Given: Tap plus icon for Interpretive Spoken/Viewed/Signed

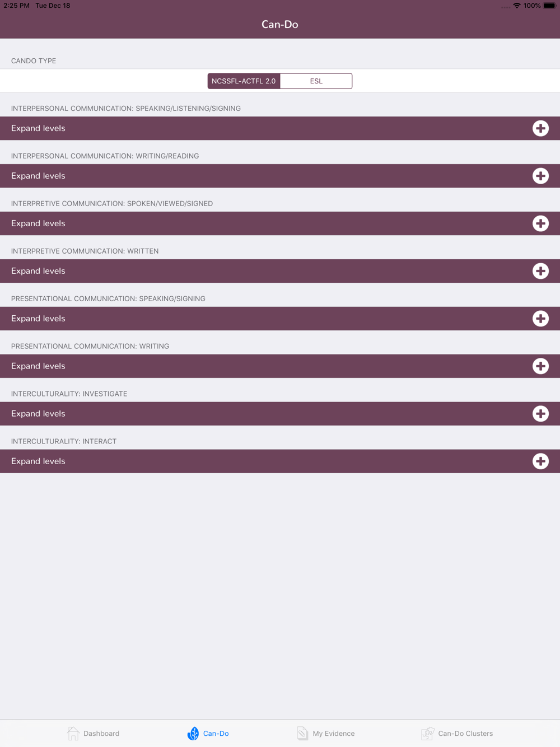Looking at the screenshot, I should click(x=540, y=223).
